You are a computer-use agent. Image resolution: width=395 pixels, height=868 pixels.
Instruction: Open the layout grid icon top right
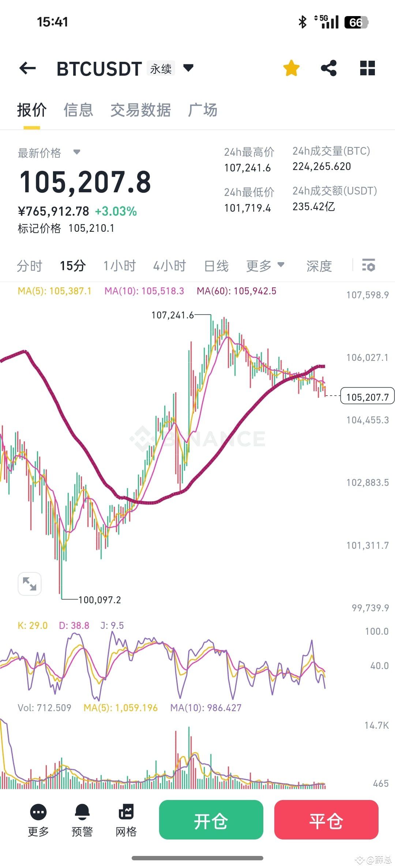click(x=367, y=68)
